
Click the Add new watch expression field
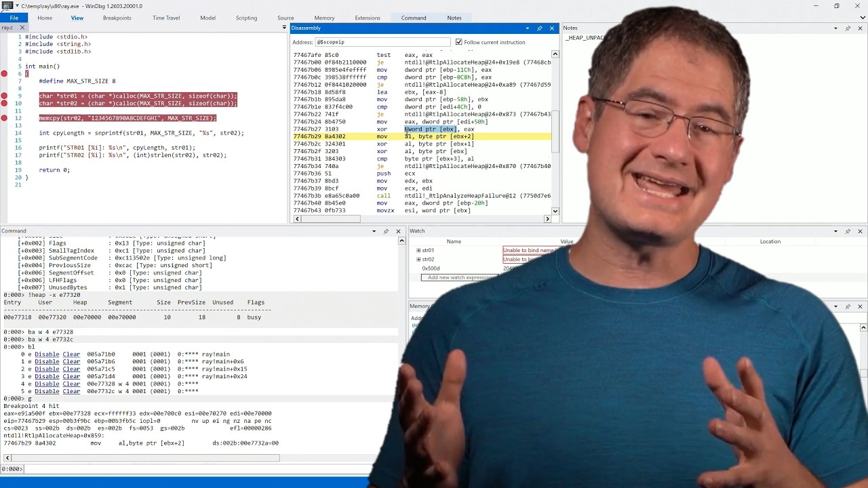click(x=460, y=278)
